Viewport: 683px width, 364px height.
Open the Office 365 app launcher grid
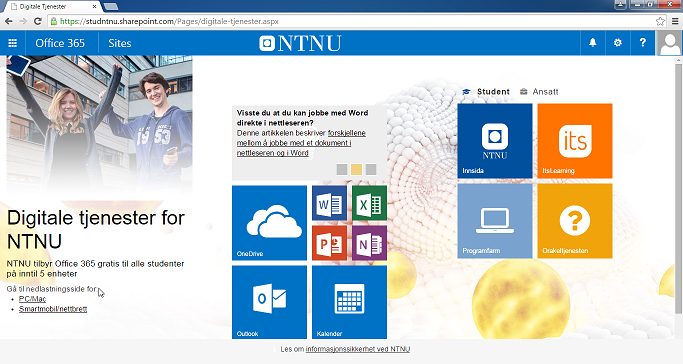tap(13, 43)
